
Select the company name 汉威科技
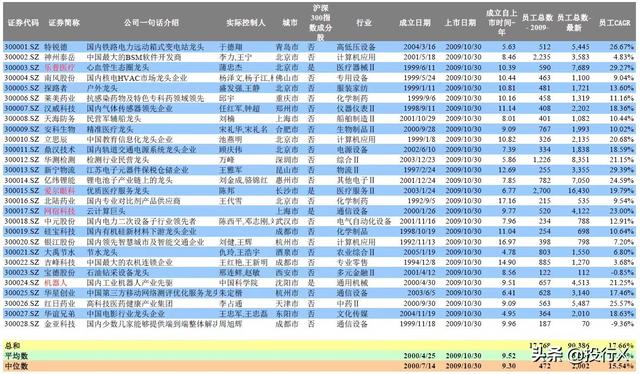coord(60,109)
